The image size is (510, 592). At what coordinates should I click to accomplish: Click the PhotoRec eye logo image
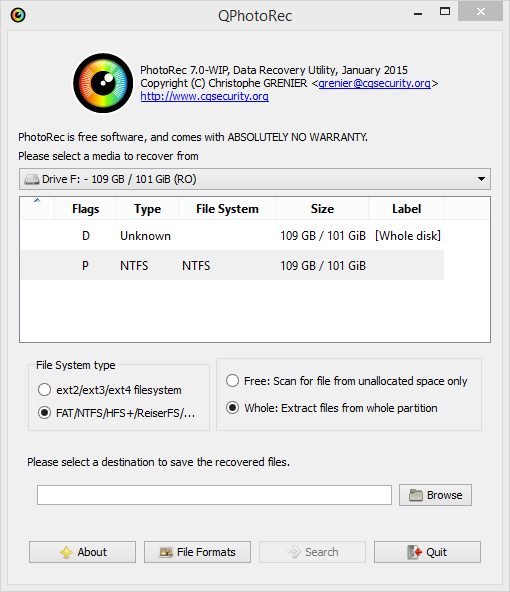pyautogui.click(x=103, y=83)
